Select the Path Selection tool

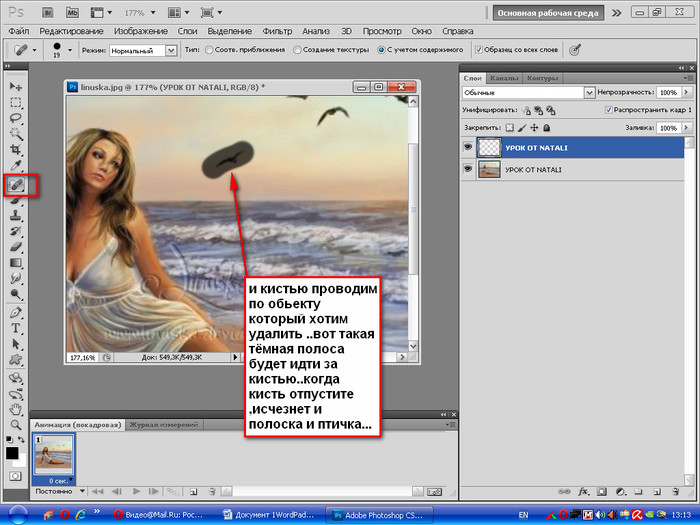coord(16,344)
